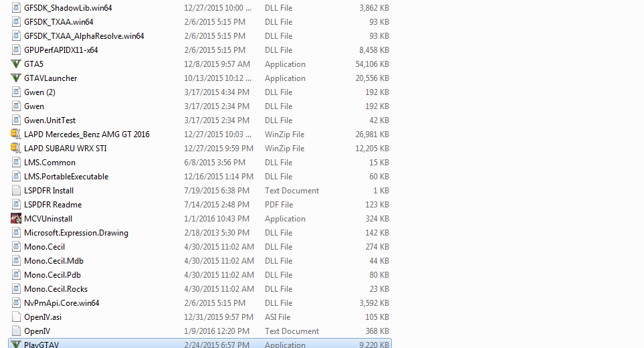Click the ASI File type cell
The image size is (644, 348).
pyautogui.click(x=278, y=317)
